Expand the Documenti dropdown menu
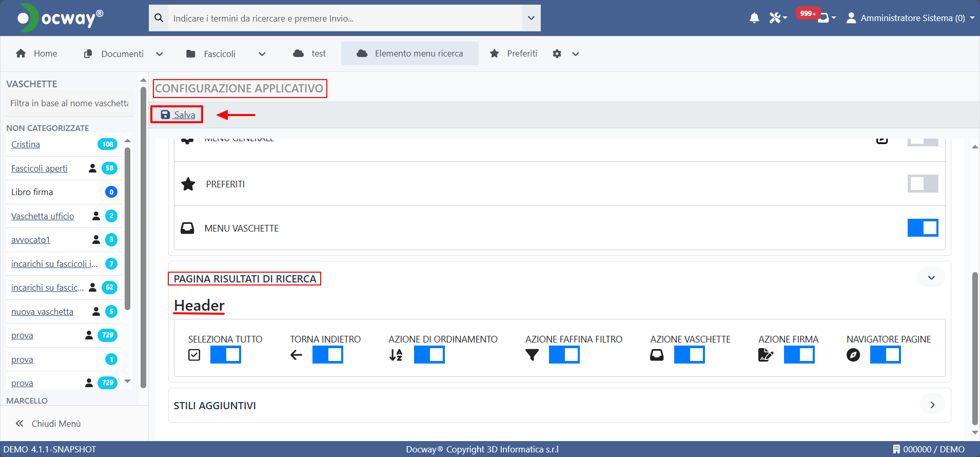The height and width of the screenshot is (457, 980). coord(160,54)
